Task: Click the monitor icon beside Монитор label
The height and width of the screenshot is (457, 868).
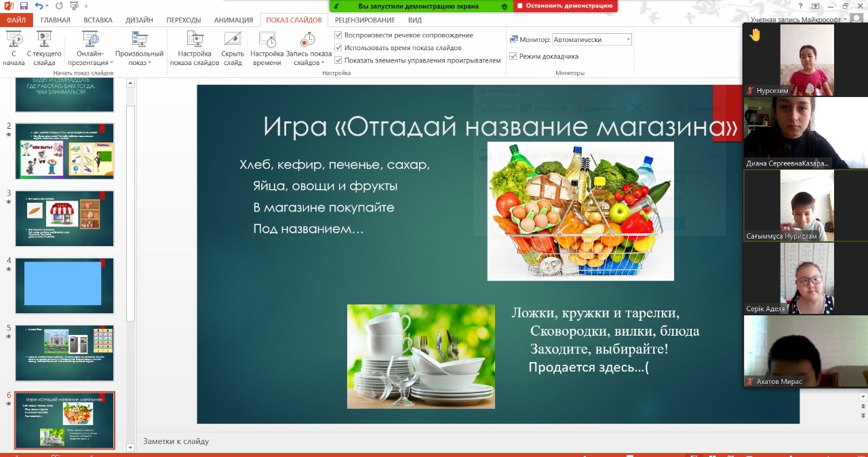Action: point(513,40)
